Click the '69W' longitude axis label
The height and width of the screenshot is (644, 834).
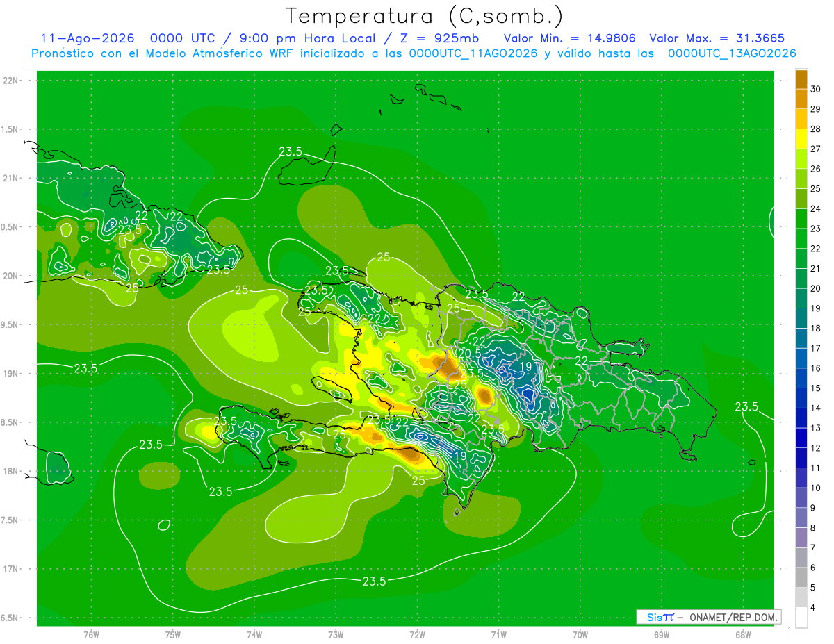pos(662,635)
